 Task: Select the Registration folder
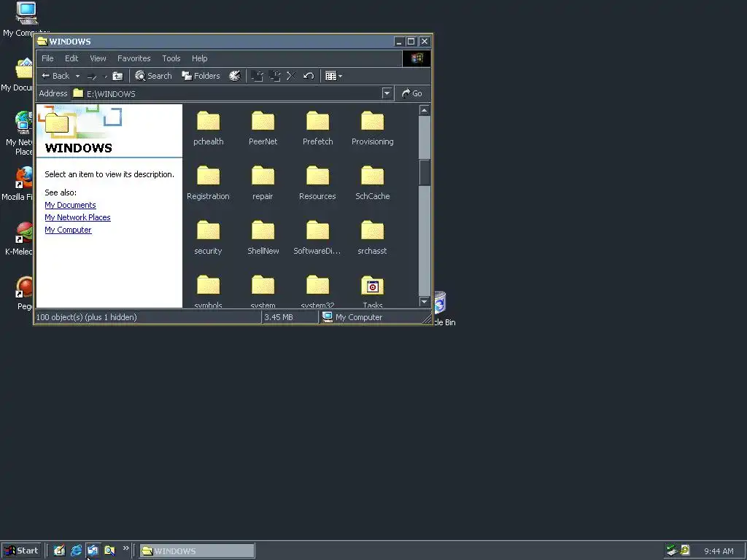pyautogui.click(x=208, y=182)
